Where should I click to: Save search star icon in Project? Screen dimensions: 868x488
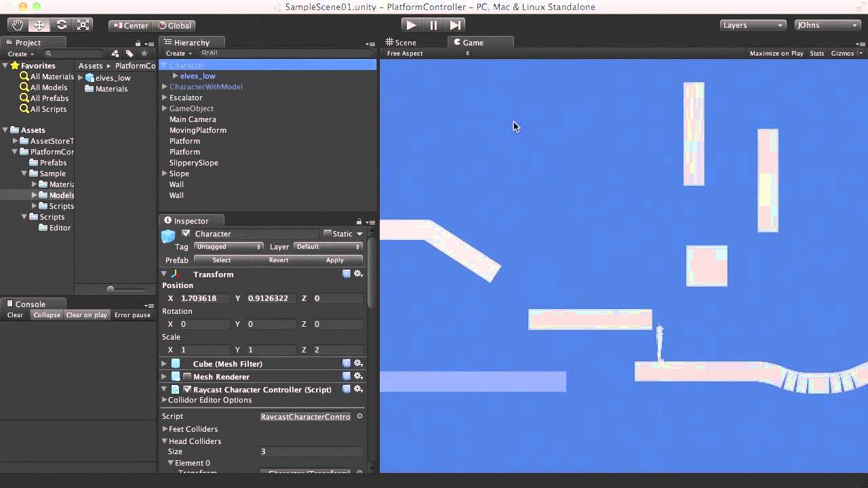click(x=144, y=54)
